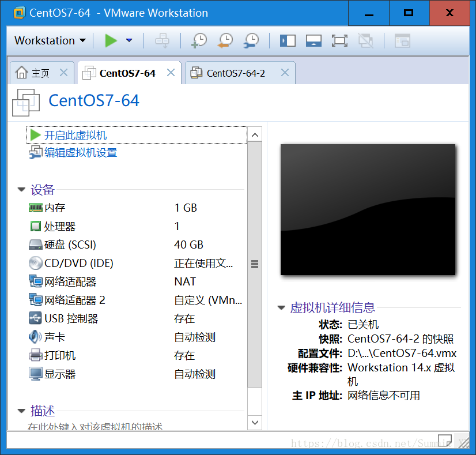This screenshot has width=476, height=455.
Task: Click the 网络适配器 2 network icon
Action: coord(36,299)
